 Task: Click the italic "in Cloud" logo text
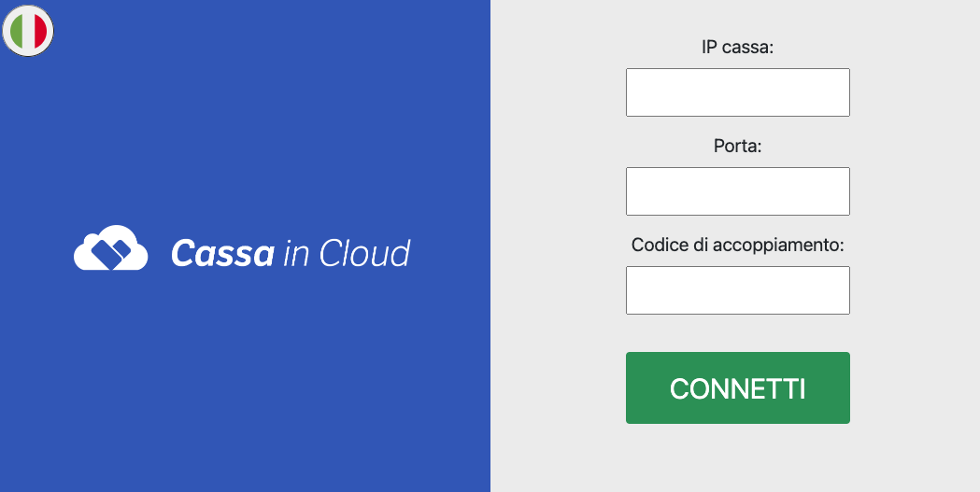coord(347,254)
